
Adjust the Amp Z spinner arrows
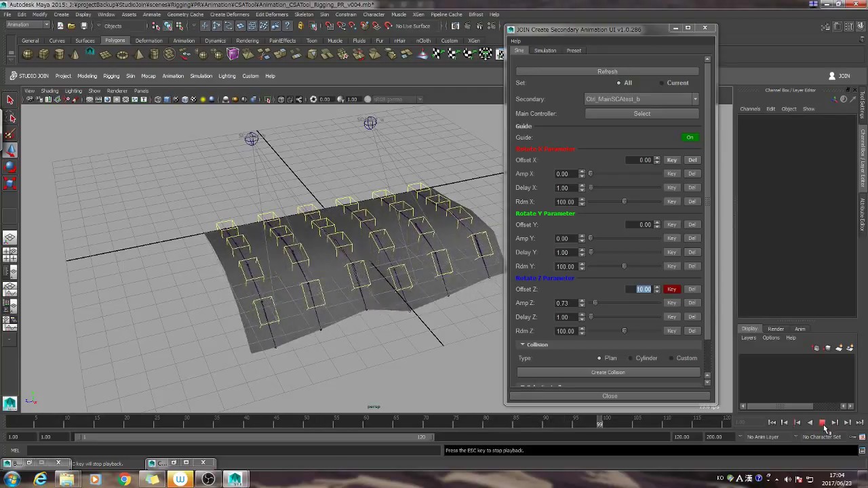[x=581, y=303]
